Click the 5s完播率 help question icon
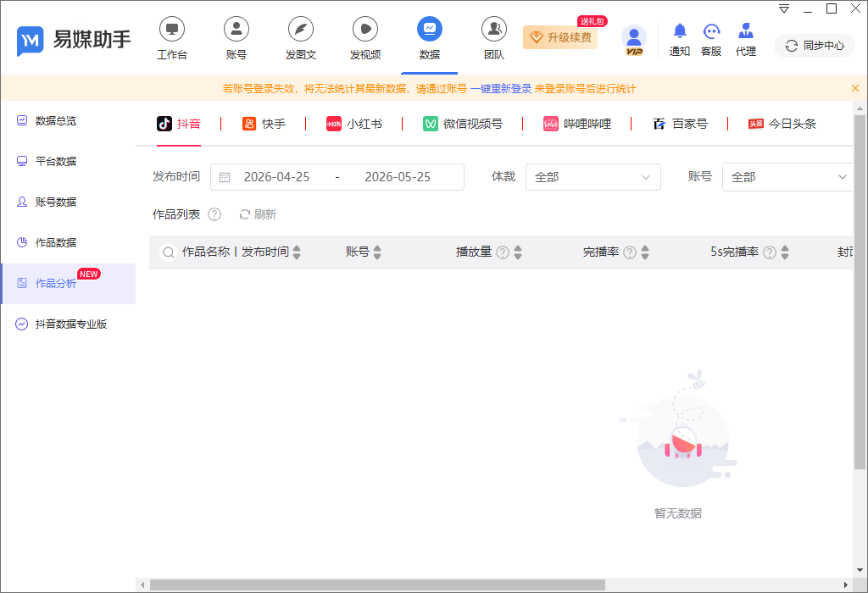The image size is (868, 593). coord(770,252)
